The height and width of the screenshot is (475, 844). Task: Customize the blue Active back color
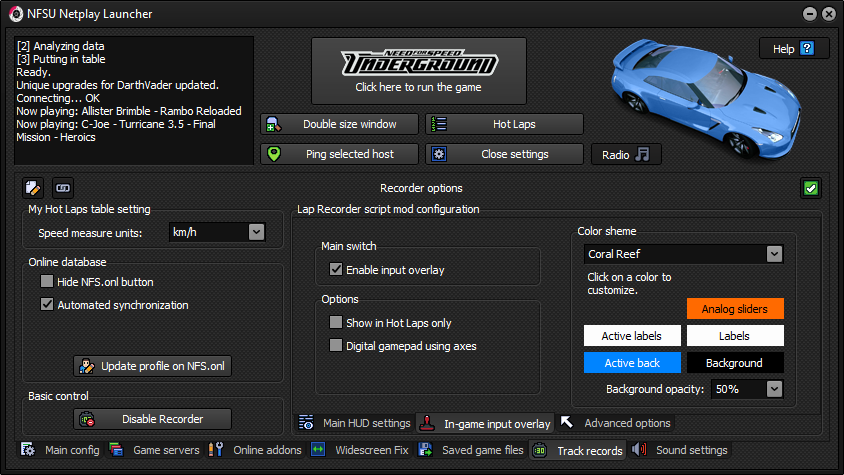[x=632, y=363]
